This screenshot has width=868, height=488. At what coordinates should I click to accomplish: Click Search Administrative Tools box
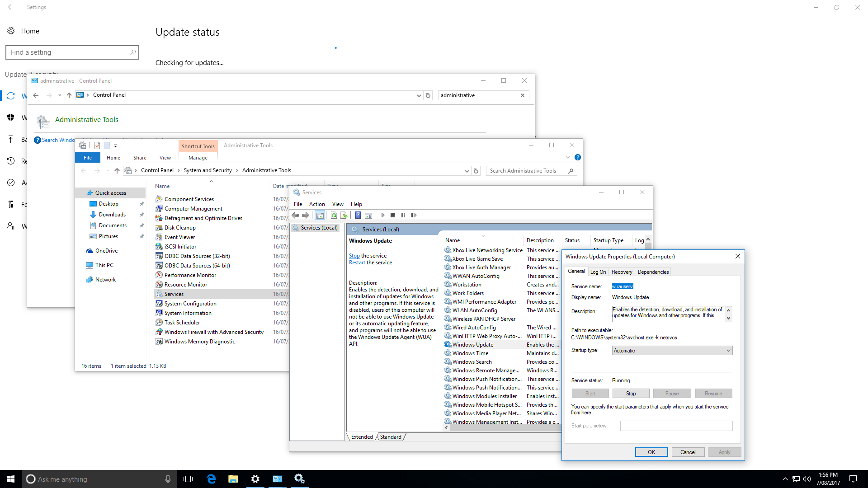pyautogui.click(x=531, y=171)
